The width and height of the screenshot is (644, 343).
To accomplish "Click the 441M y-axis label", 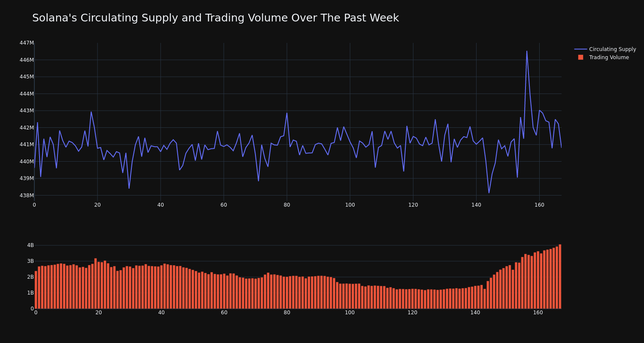I will 27,144.
